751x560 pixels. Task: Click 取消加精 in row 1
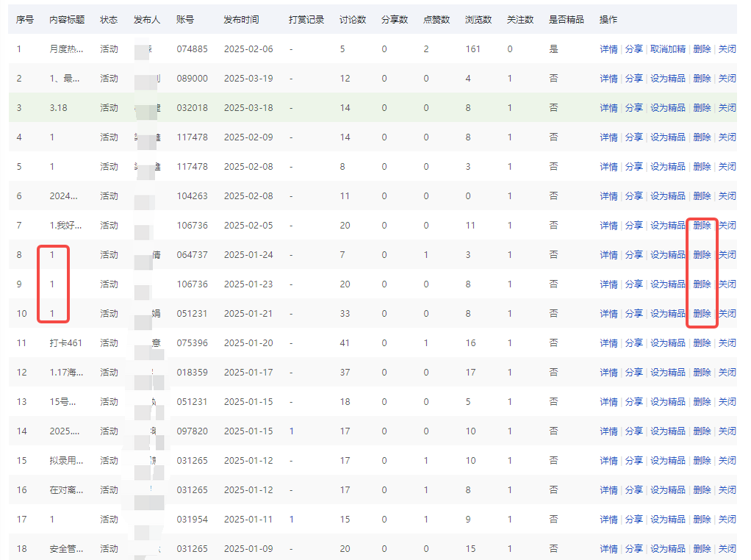pyautogui.click(x=667, y=49)
